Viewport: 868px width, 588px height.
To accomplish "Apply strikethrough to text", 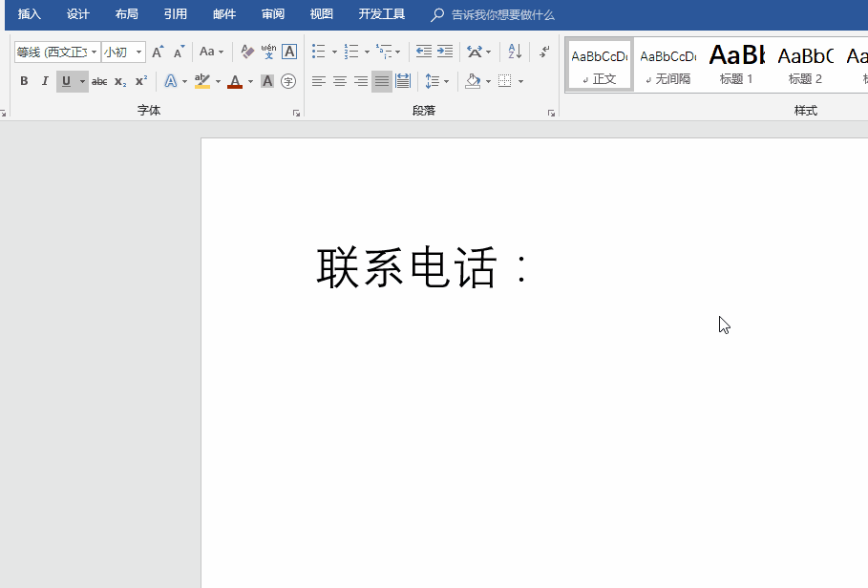I will tap(99, 82).
